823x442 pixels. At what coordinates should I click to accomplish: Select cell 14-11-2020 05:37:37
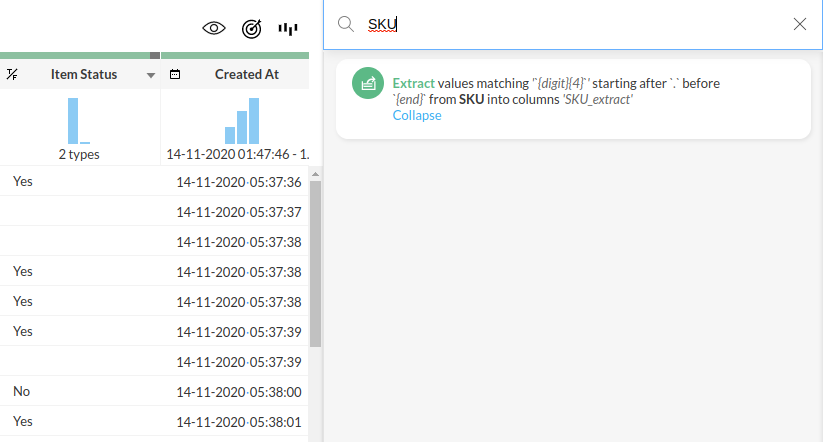pyautogui.click(x=239, y=212)
